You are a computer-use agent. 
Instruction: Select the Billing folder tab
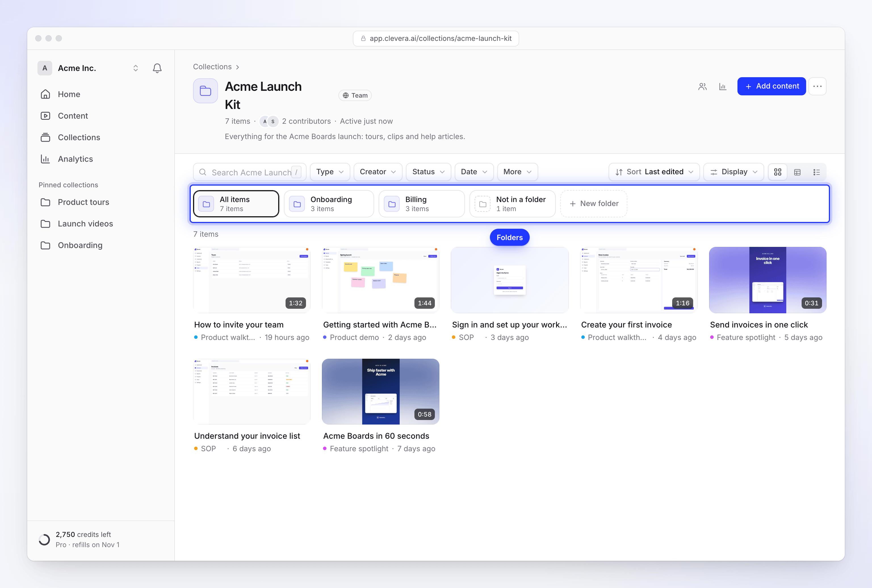point(422,204)
